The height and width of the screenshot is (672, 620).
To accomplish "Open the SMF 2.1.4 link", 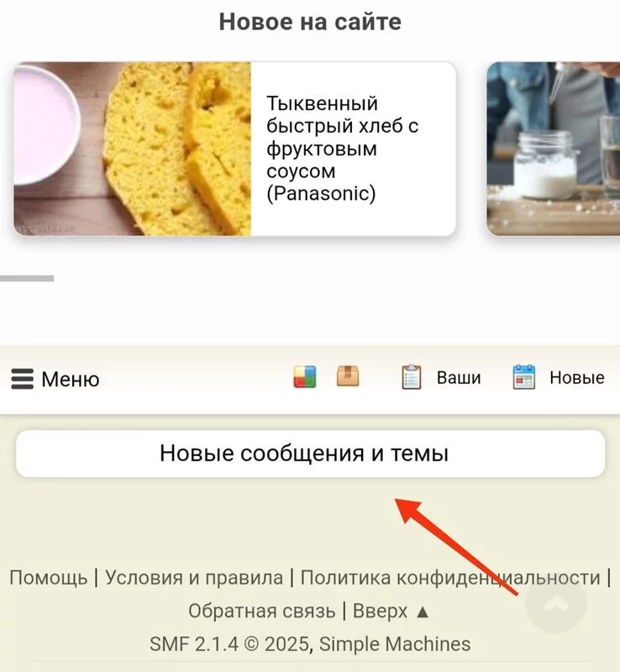I will point(193,644).
